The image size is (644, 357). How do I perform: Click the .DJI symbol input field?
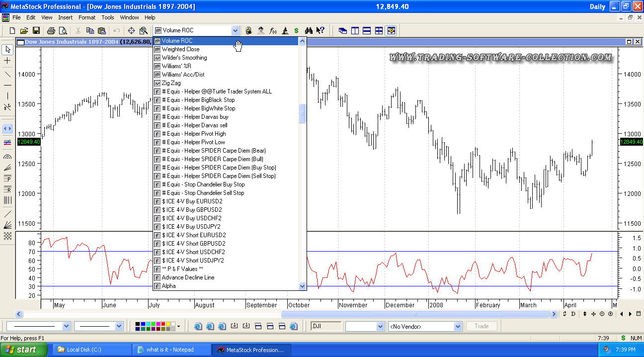(325, 326)
